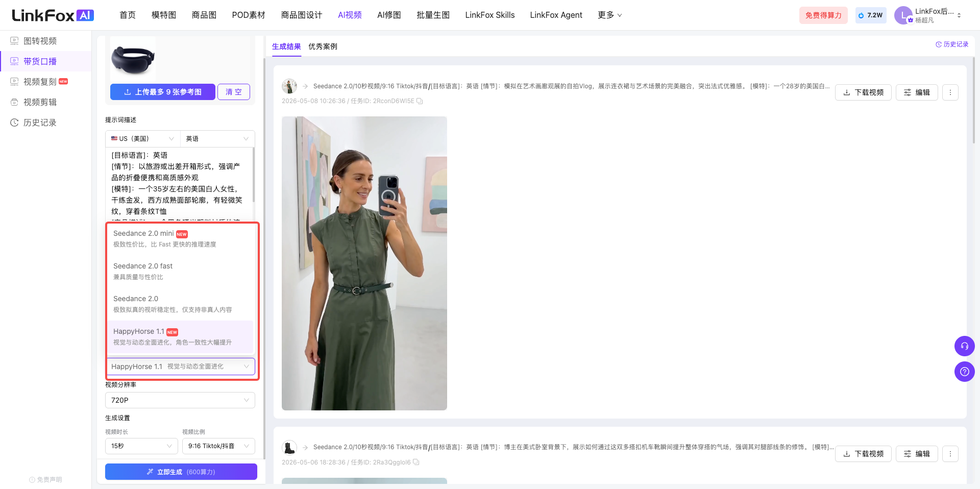Click the results panel scrollbar

coord(973,100)
